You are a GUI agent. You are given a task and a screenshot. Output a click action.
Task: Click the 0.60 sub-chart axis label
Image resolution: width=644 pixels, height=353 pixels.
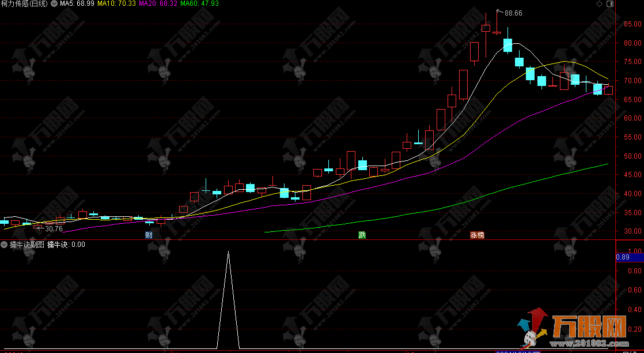635,290
